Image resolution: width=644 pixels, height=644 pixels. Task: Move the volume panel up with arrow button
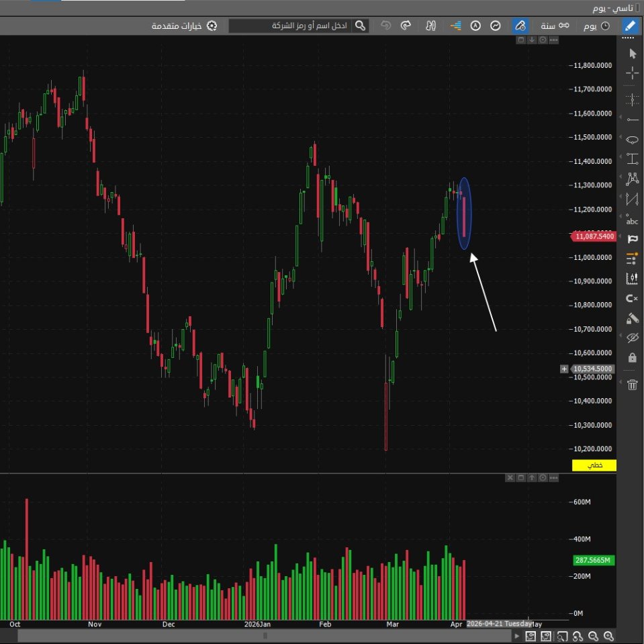click(530, 477)
